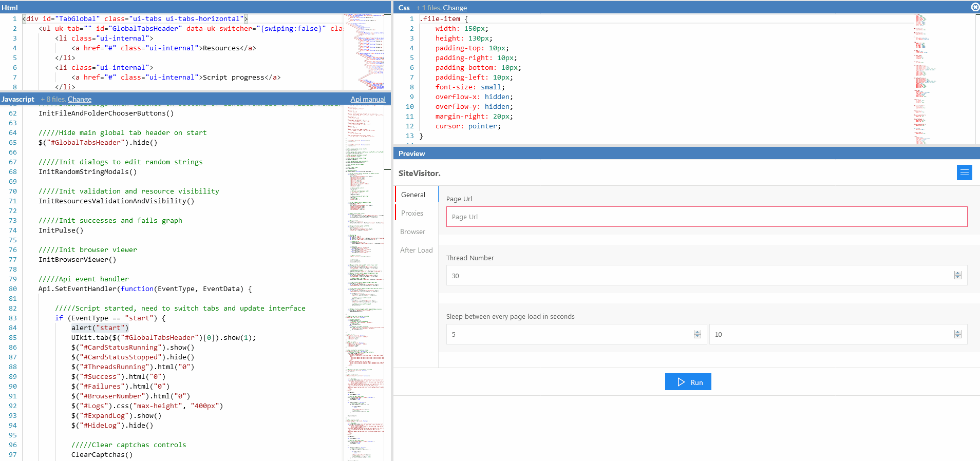Switch to the General tab
The width and height of the screenshot is (980, 461).
point(413,195)
